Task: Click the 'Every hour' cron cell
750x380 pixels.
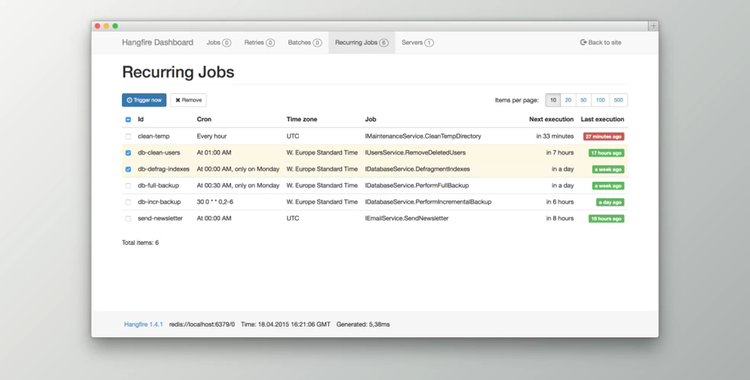Action: (x=212, y=136)
